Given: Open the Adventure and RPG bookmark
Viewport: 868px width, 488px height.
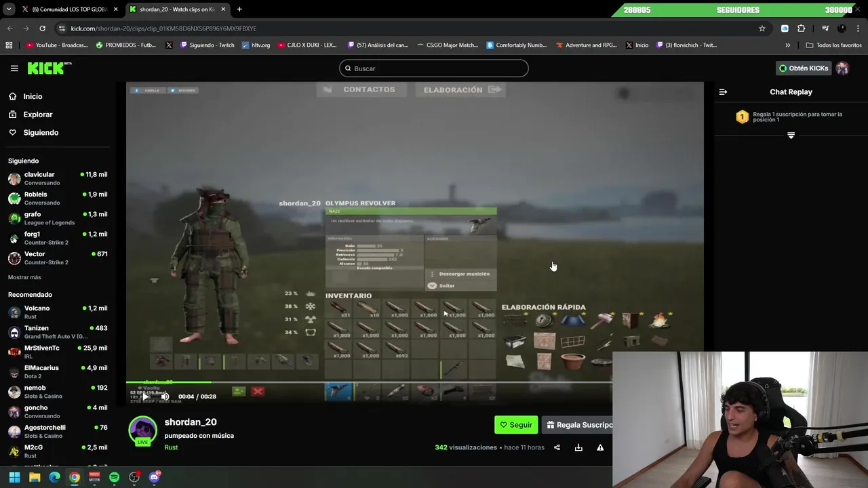Looking at the screenshot, I should click(x=586, y=45).
